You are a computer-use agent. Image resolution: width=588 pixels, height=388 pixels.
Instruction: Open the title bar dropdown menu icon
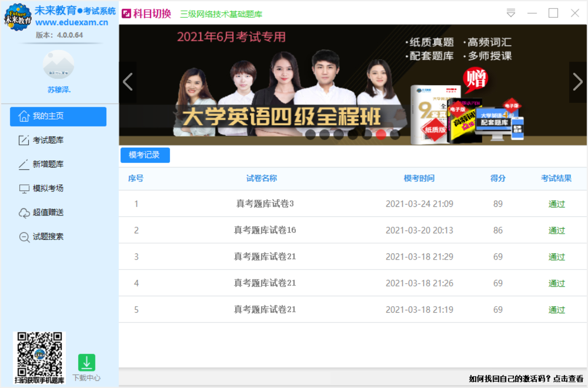click(511, 13)
